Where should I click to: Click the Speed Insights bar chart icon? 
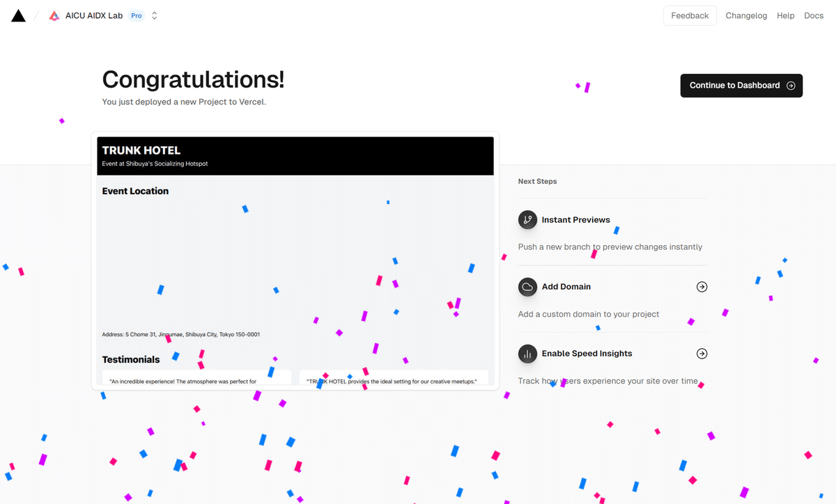(527, 353)
